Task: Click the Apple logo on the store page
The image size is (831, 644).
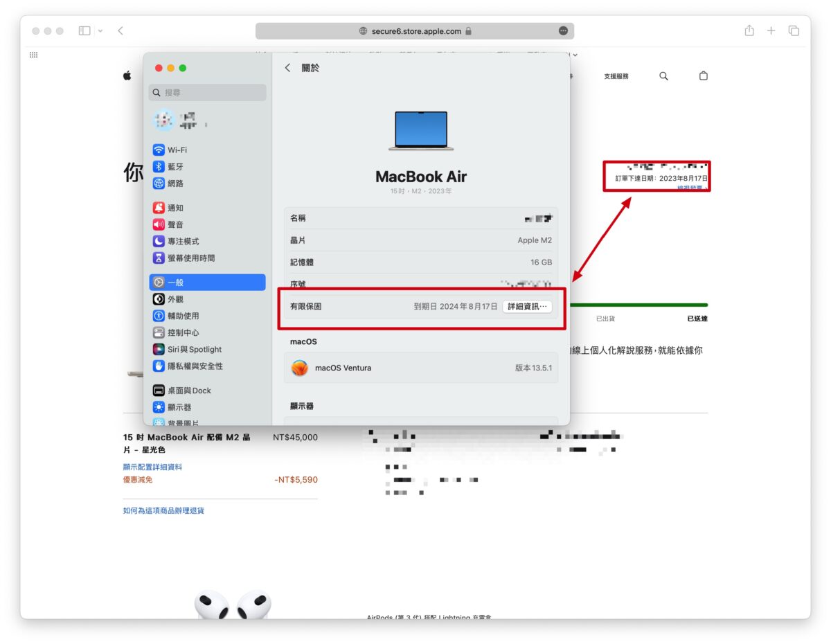Action: point(127,76)
